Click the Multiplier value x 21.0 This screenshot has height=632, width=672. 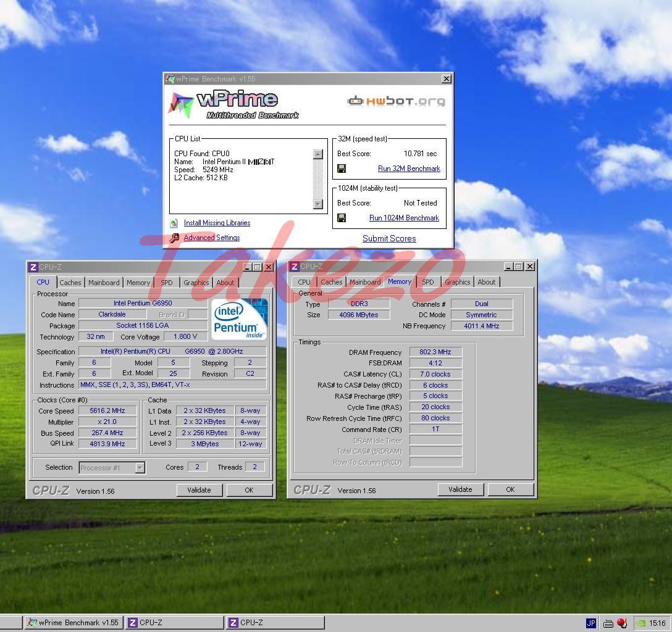click(x=107, y=422)
